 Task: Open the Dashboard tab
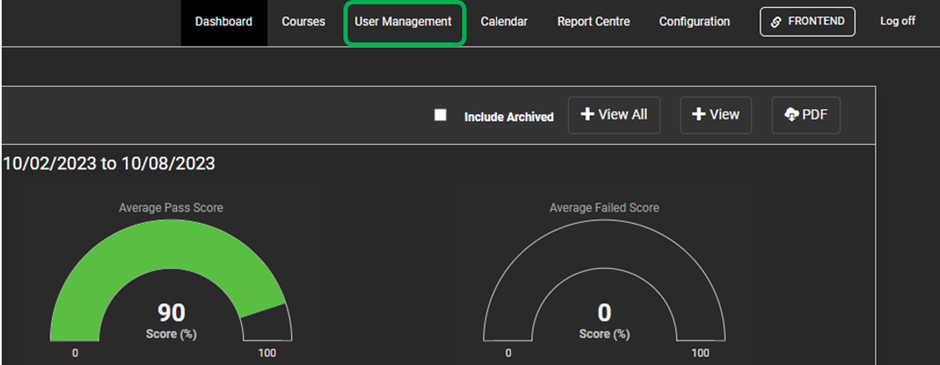coord(224,22)
